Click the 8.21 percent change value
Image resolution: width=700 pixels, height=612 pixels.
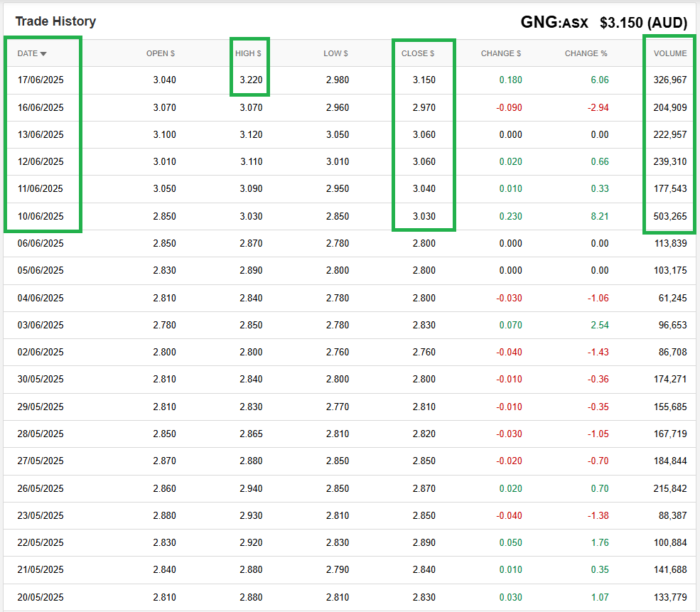[599, 216]
